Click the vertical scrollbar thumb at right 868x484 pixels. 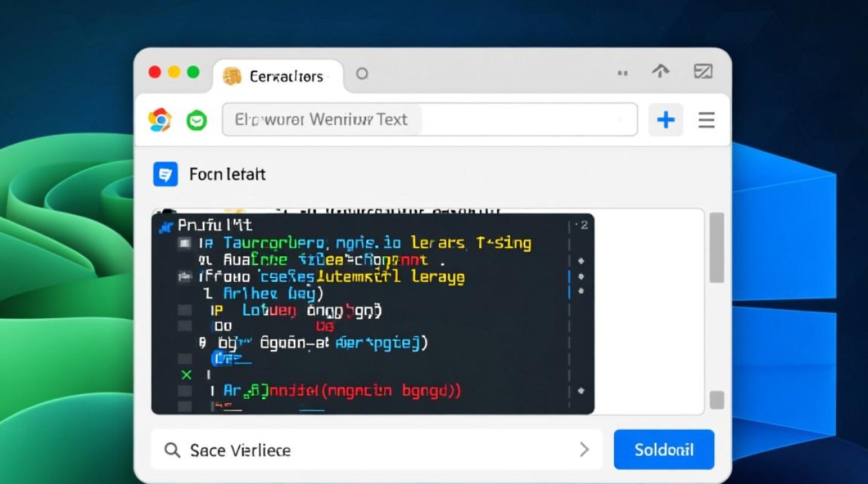(x=716, y=248)
